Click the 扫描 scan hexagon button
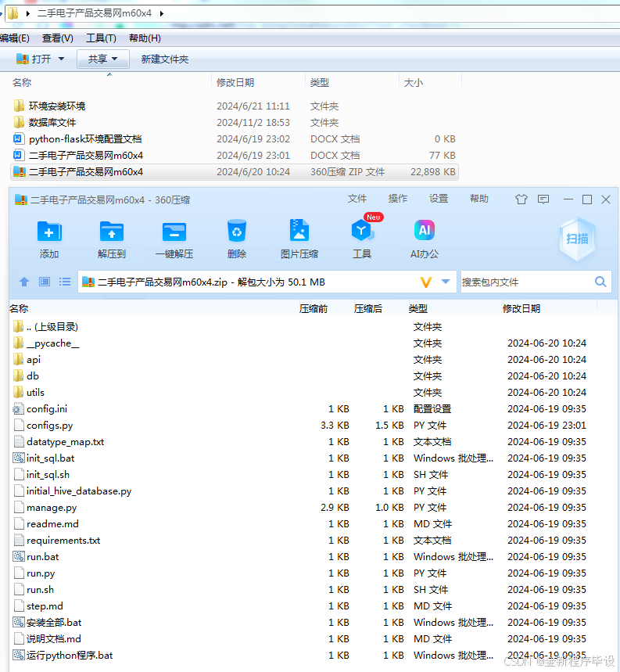 (578, 239)
